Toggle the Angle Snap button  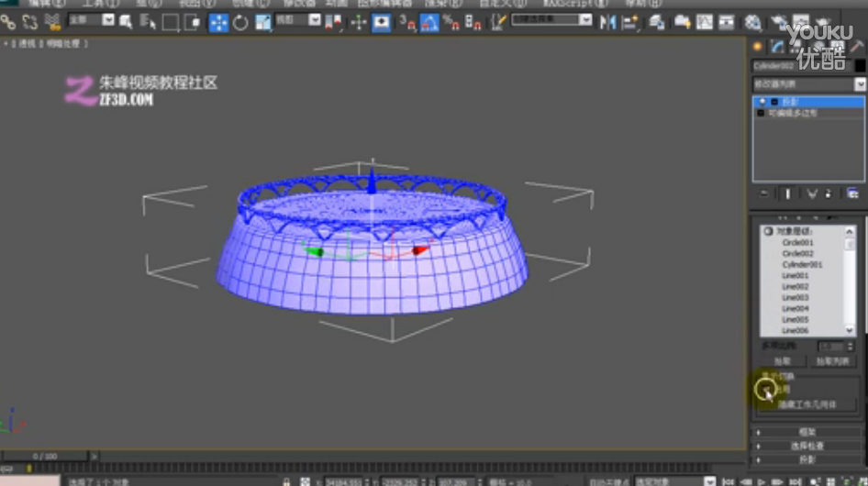(429, 23)
